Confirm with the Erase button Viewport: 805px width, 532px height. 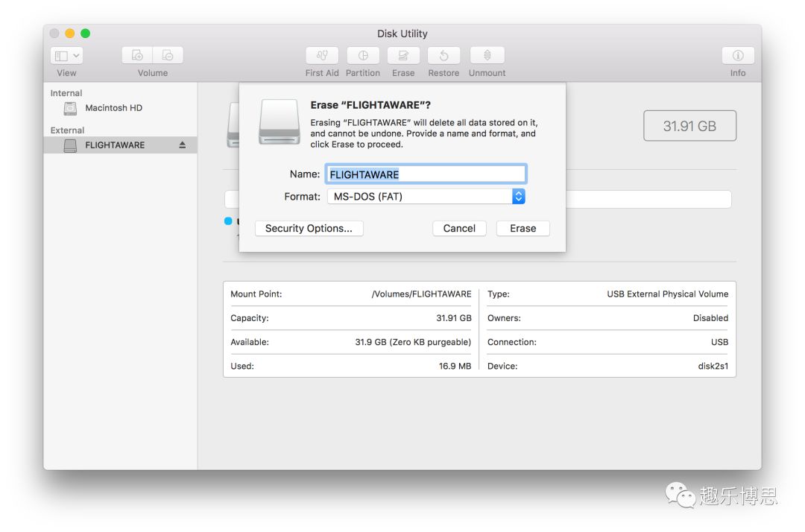pos(523,228)
